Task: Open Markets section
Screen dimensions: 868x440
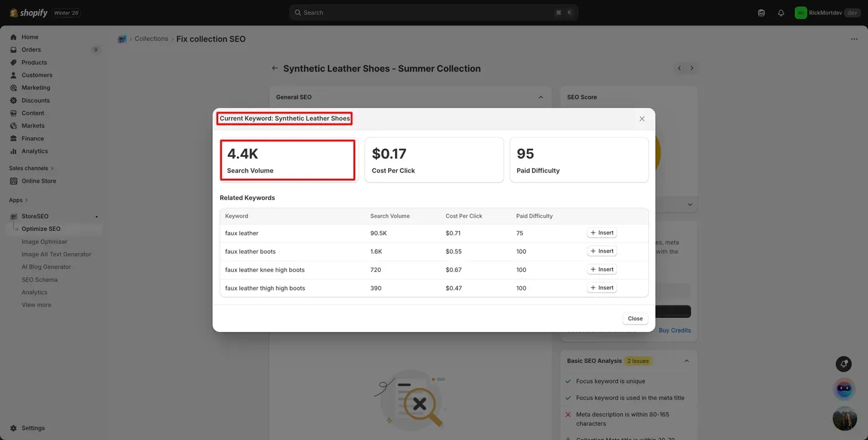Action: point(33,125)
